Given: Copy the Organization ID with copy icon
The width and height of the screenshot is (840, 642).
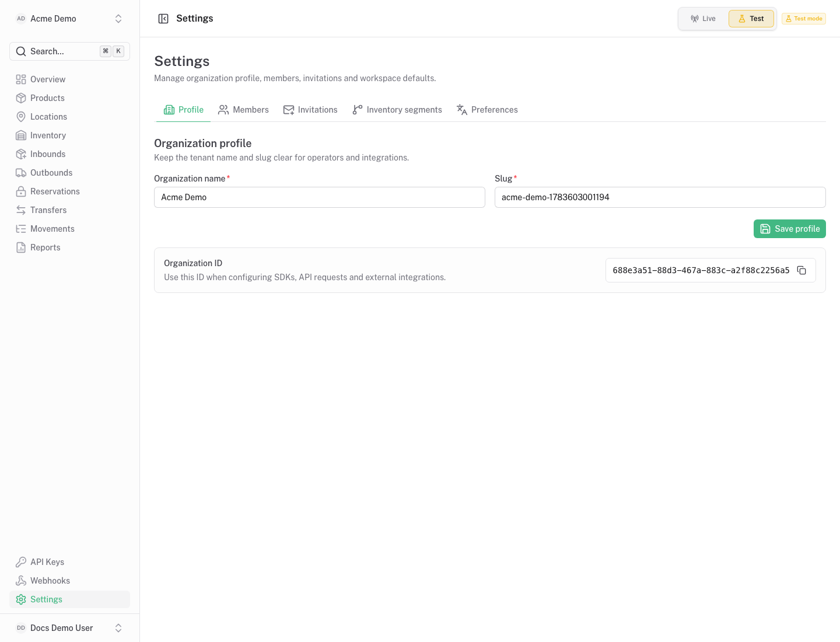Looking at the screenshot, I should point(801,270).
